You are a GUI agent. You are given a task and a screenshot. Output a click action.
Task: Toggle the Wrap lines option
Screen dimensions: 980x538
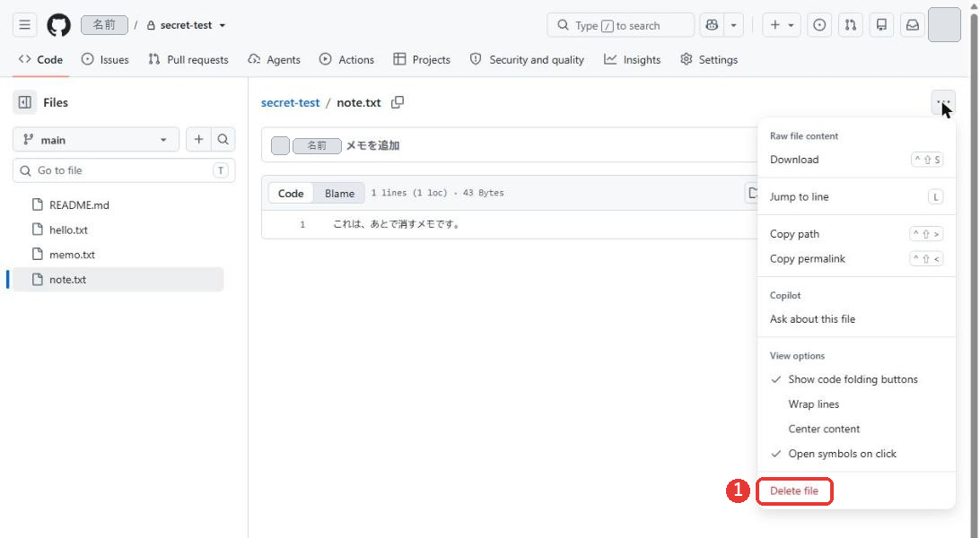tap(856, 404)
